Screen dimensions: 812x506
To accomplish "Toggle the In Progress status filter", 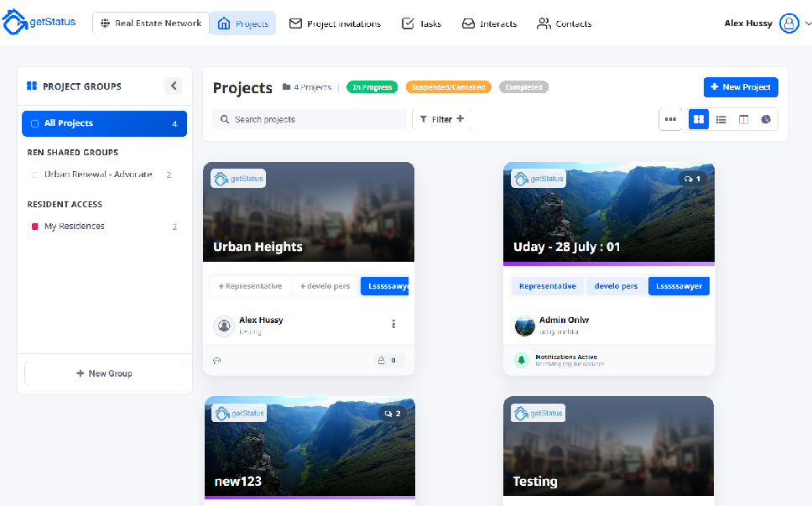I will click(372, 87).
